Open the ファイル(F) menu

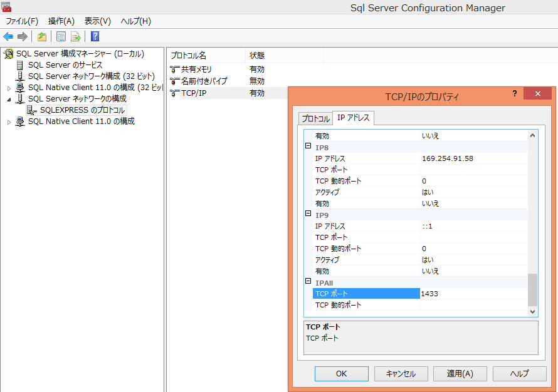(x=22, y=21)
